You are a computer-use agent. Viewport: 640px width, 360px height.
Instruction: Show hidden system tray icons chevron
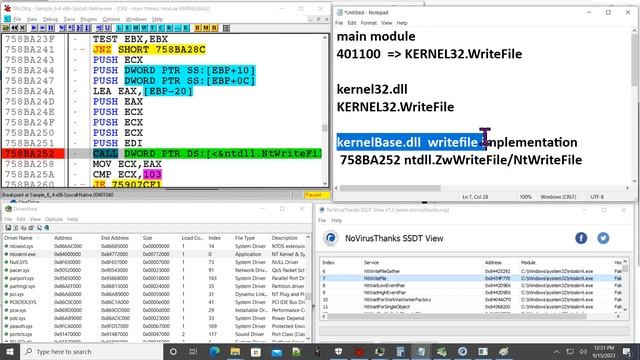[556, 351]
